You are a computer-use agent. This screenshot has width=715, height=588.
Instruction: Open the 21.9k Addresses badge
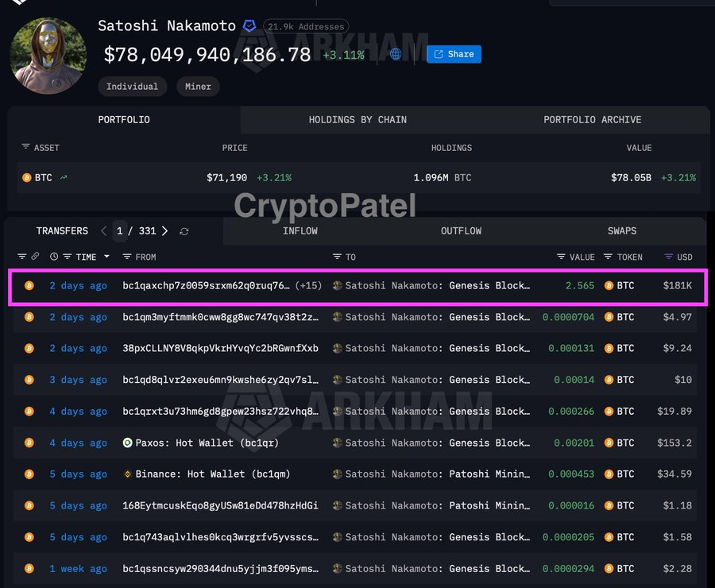[x=306, y=27]
